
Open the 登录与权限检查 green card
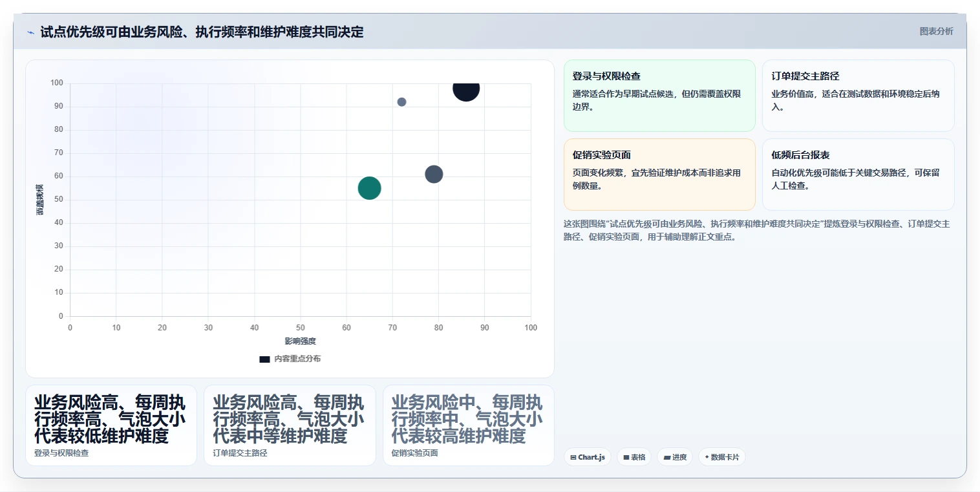click(659, 96)
